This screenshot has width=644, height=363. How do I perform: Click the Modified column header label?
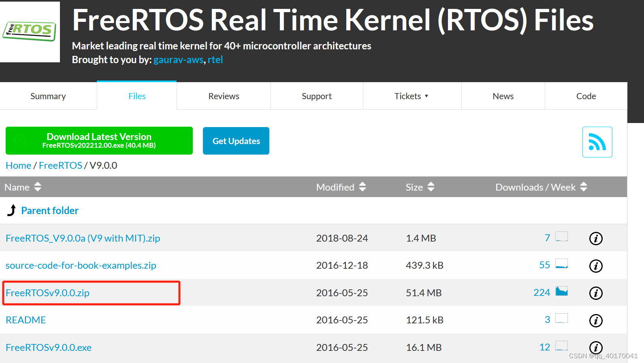[335, 187]
